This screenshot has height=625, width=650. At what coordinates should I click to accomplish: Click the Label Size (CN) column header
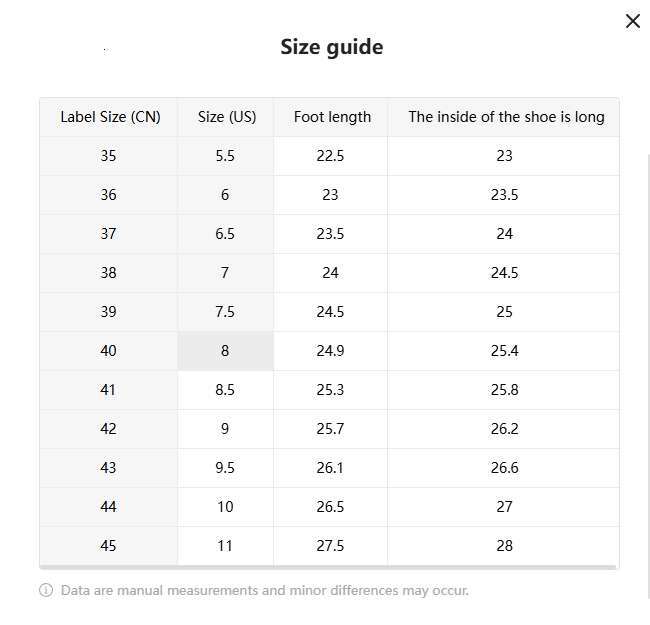[109, 117]
